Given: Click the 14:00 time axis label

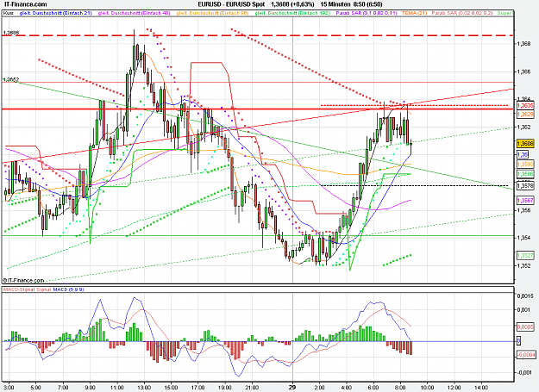Looking at the screenshot, I should point(481,388).
